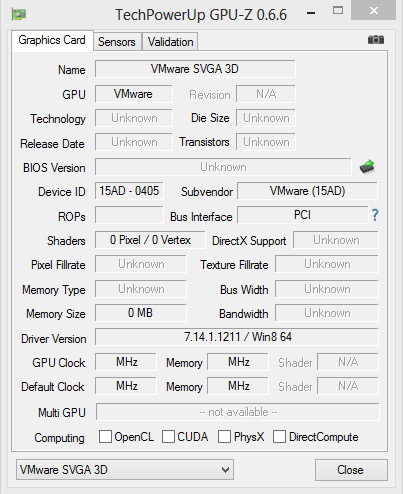This screenshot has width=403, height=494.
Task: Click the BIOS Version label
Action: point(54,168)
